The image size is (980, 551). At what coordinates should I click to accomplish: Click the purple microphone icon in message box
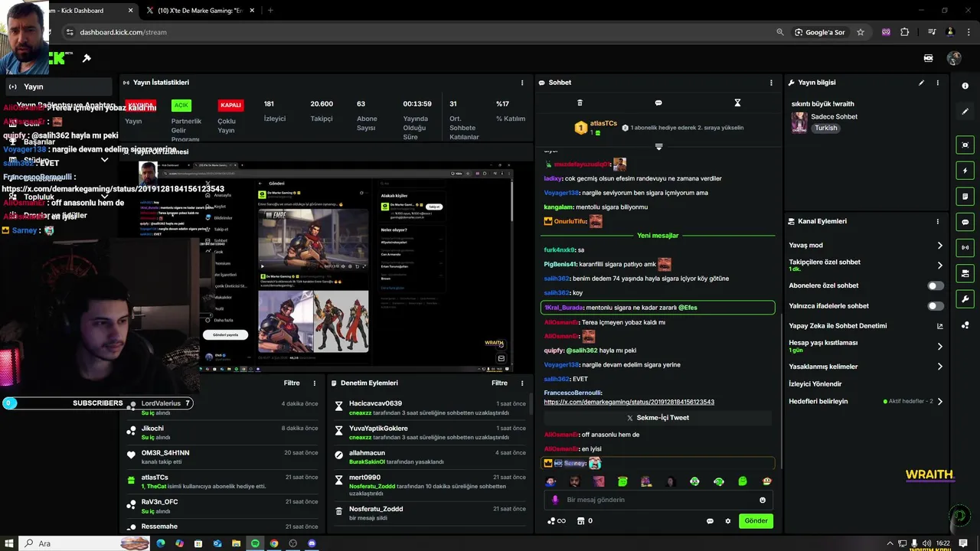tap(556, 500)
